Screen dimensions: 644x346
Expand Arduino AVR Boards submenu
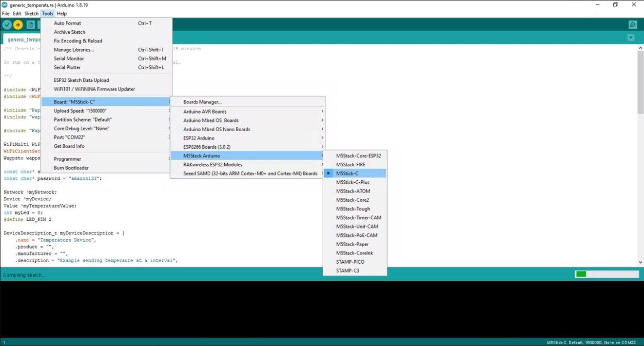click(247, 112)
